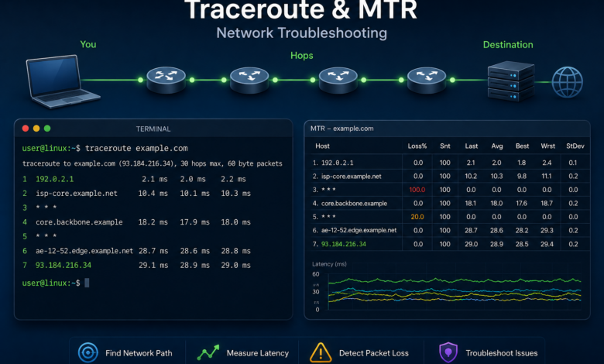
Task: Select the StDev column header
Action: 575,146
